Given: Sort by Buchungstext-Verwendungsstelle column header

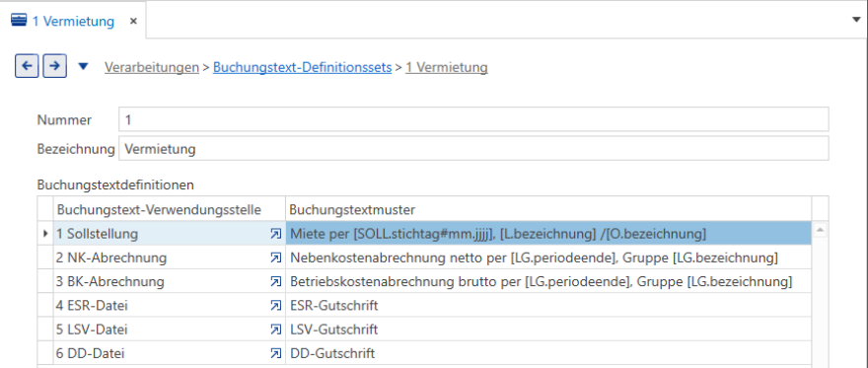Looking at the screenshot, I should (x=170, y=210).
